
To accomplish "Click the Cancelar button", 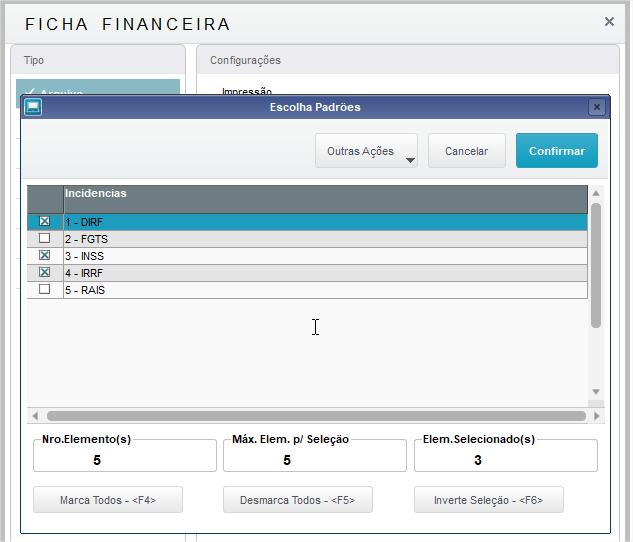I will [467, 151].
